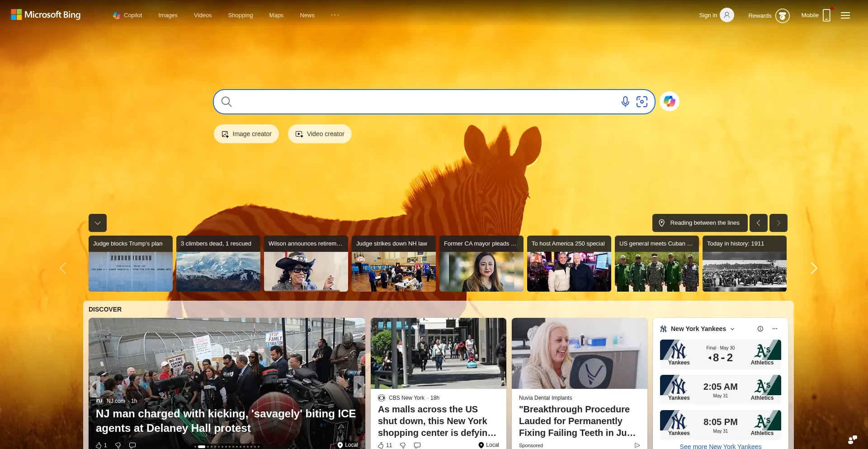Show the next background image
Viewport: 868px width, 449px height.
(778, 223)
